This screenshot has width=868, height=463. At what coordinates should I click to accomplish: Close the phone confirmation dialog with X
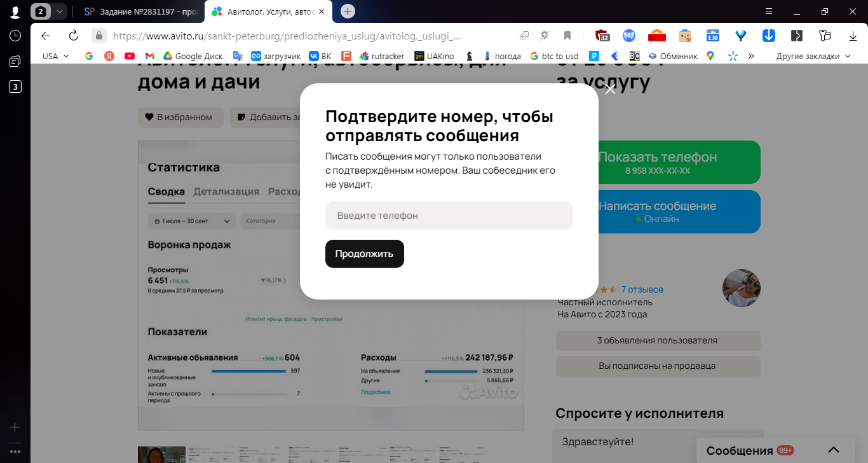pyautogui.click(x=611, y=89)
